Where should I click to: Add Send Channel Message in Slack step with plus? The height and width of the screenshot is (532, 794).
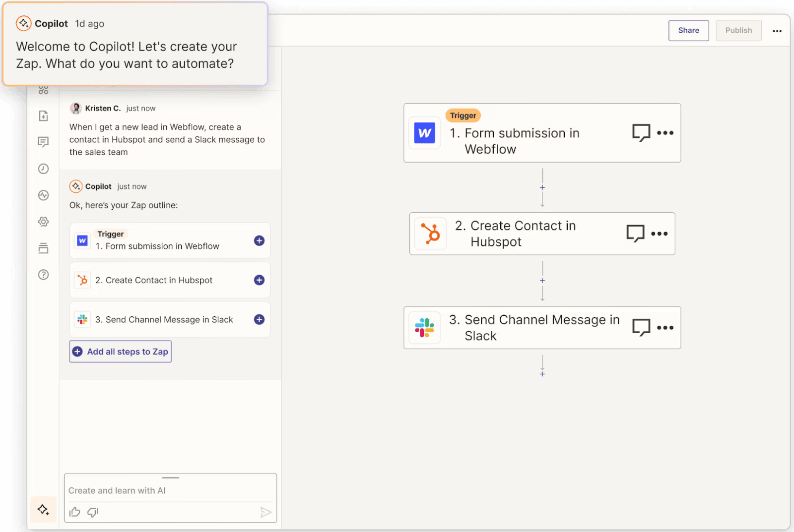(259, 319)
